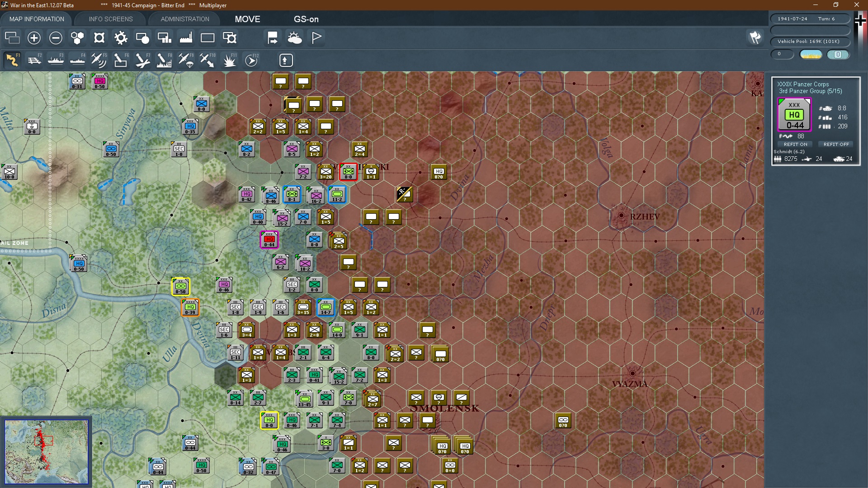This screenshot has height=488, width=868.
Task: Click the zoom in plus icon
Action: point(34,38)
